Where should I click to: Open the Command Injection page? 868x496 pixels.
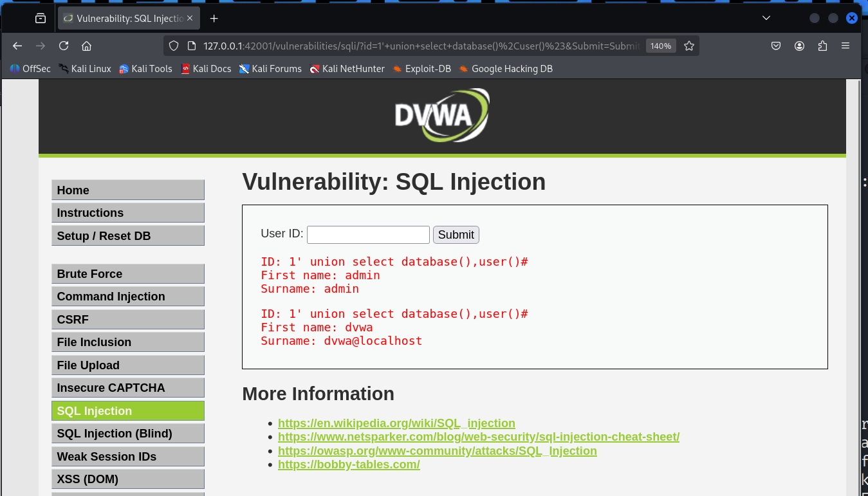click(x=128, y=297)
